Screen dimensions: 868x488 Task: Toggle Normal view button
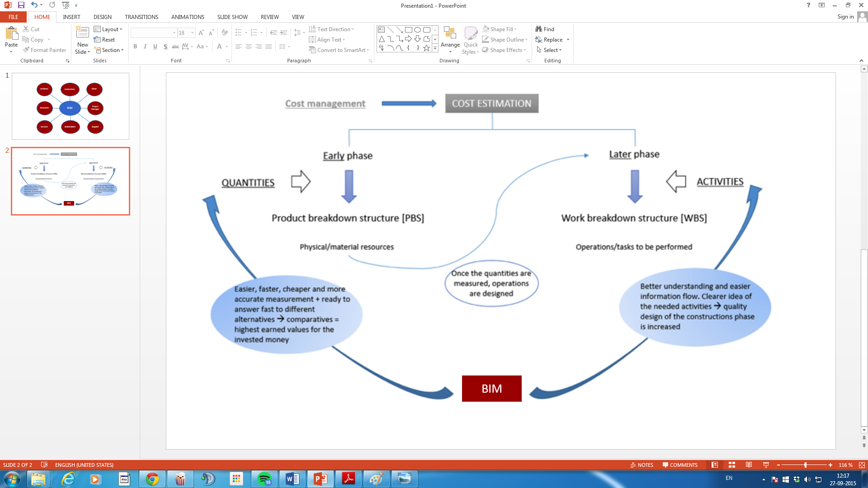pos(715,465)
